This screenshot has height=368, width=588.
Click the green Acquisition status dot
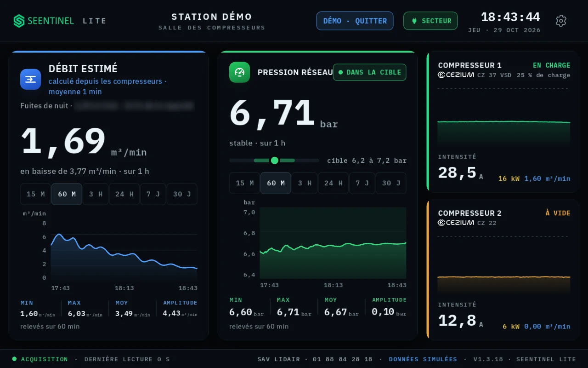14,359
